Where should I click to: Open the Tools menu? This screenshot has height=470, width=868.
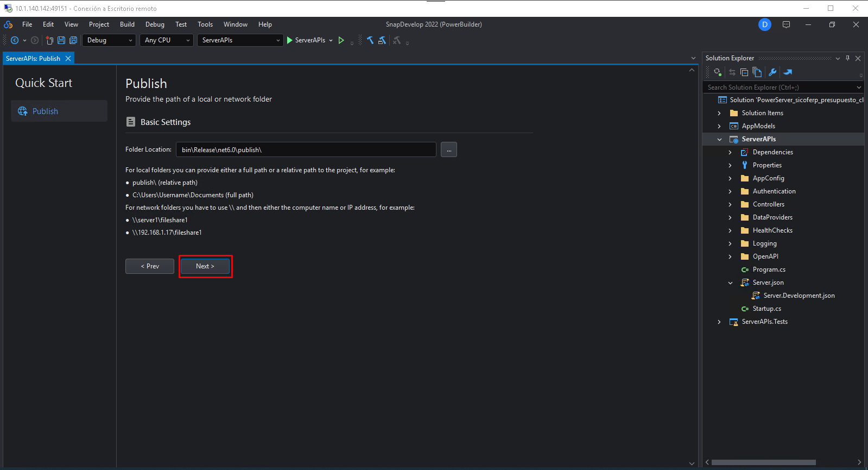coord(205,24)
